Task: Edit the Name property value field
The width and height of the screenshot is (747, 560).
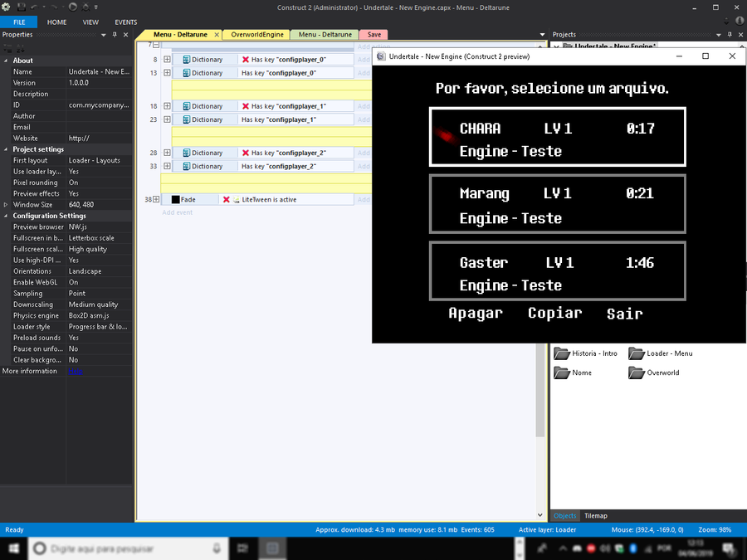Action: 99,71
